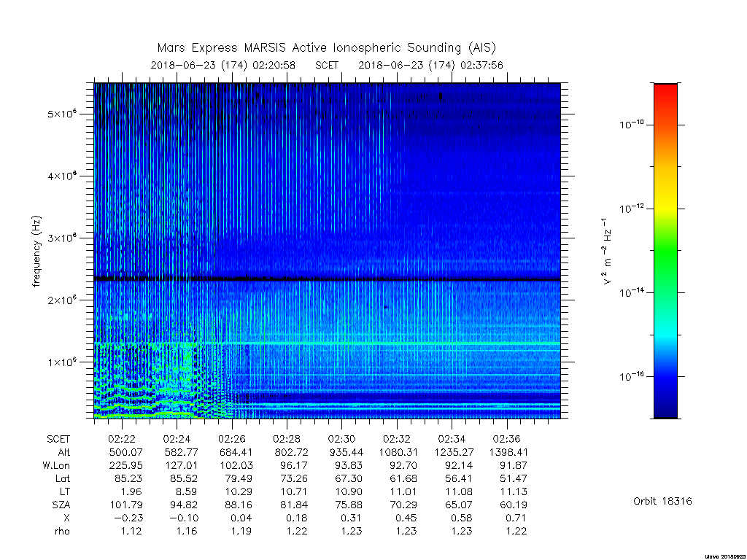Click the SCET time value 02:30
Viewport: 747px width, 560px height.
coord(341,439)
